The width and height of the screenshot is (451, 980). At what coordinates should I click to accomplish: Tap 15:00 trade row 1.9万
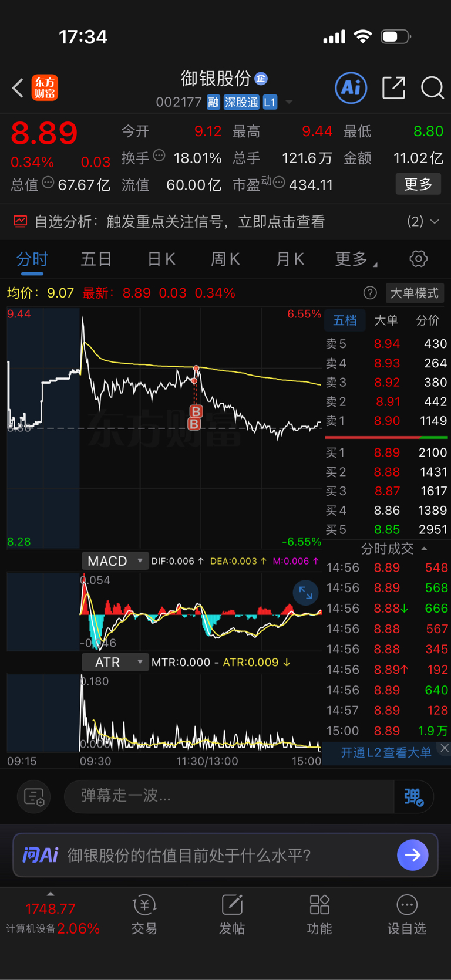(x=386, y=731)
